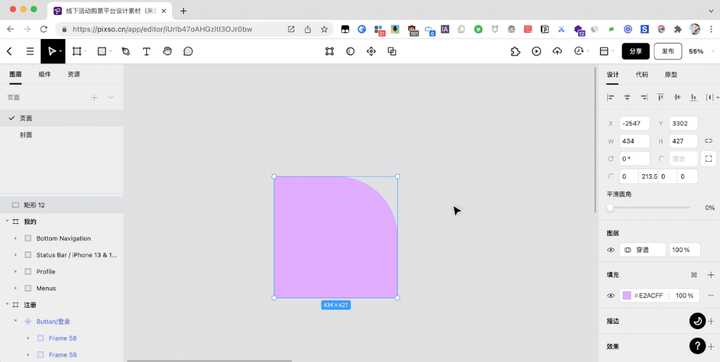The image size is (720, 362).
Task: Switch to the Prototype tab in right panel
Action: (671, 74)
